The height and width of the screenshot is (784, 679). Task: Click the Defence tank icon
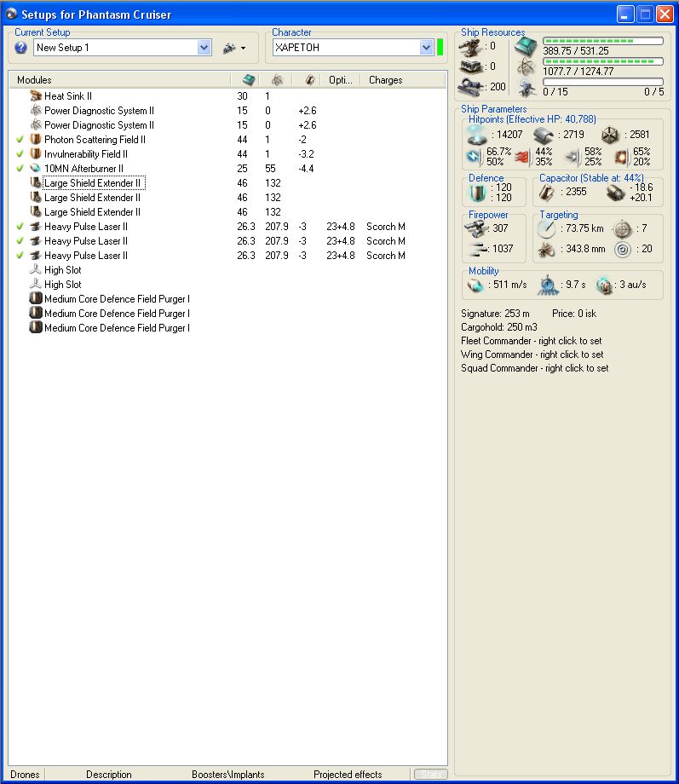[x=477, y=193]
